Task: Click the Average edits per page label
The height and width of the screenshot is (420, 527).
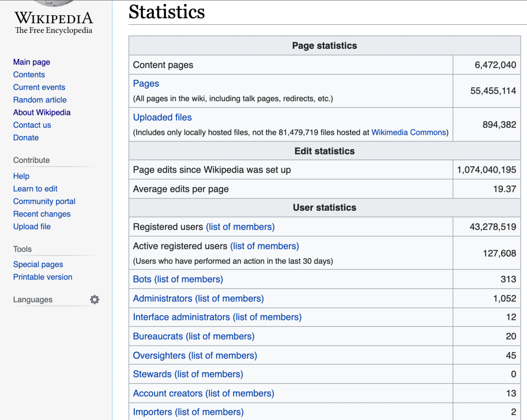Action: 181,189
